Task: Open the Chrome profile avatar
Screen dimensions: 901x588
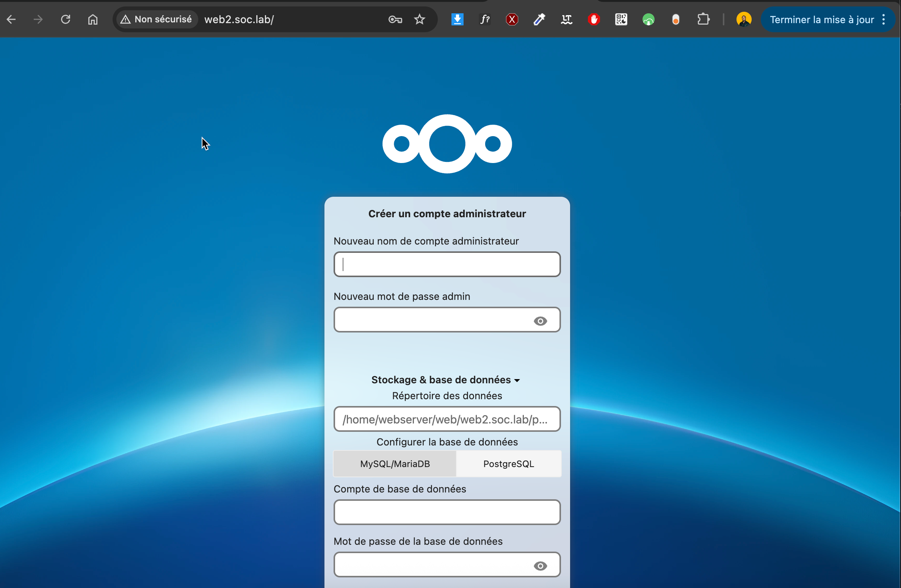Action: coord(744,19)
